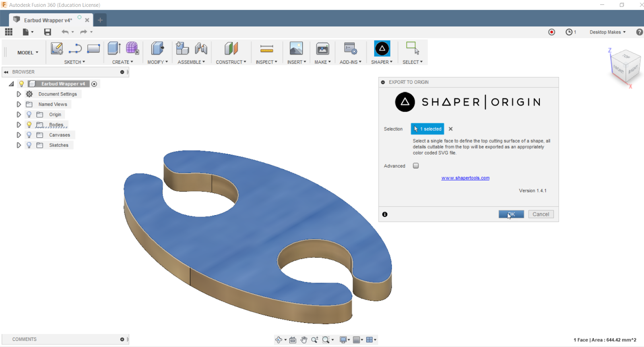
Task: Expand the Bodies folder
Action: (x=19, y=125)
